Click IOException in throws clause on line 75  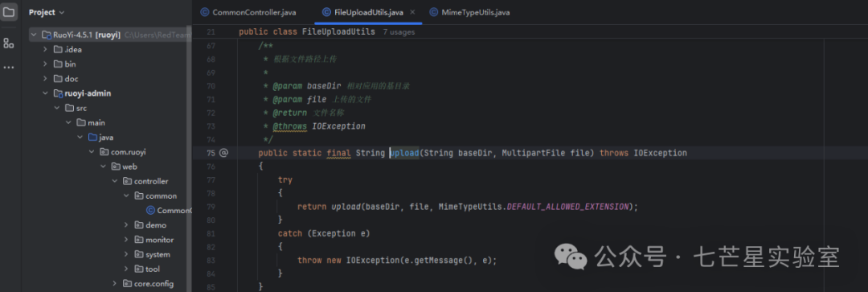(660, 152)
